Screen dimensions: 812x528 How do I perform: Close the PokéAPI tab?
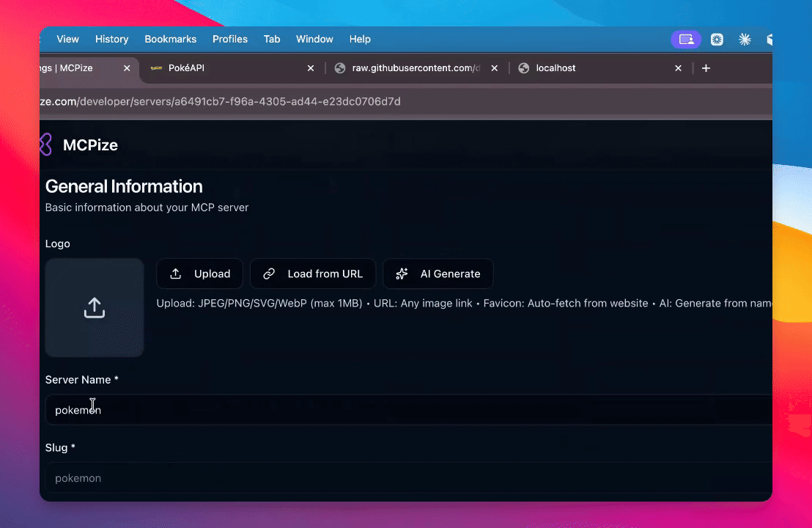pos(311,68)
